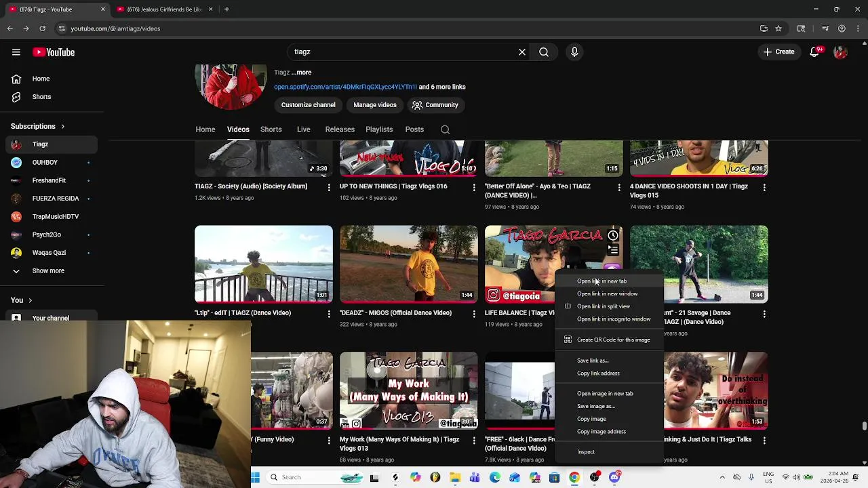
Task: Select Copy link address
Action: pos(609,373)
